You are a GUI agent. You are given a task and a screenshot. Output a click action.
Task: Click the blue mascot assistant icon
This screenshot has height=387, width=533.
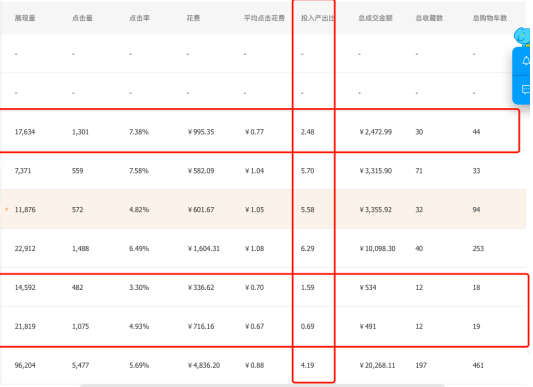522,37
